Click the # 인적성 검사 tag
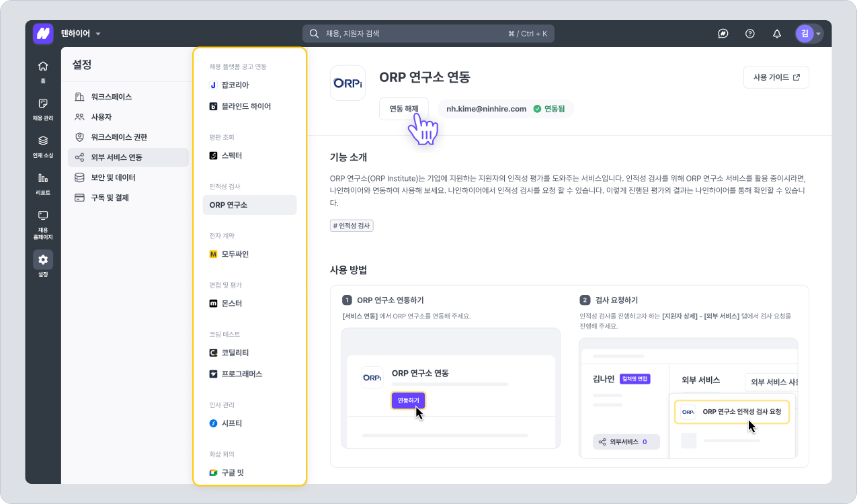857x504 pixels. (x=352, y=226)
